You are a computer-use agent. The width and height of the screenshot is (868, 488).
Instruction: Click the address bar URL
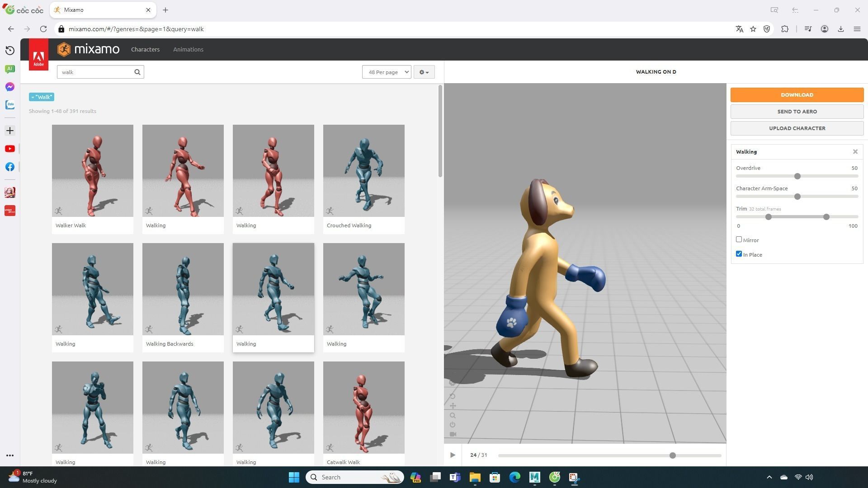[136, 29]
